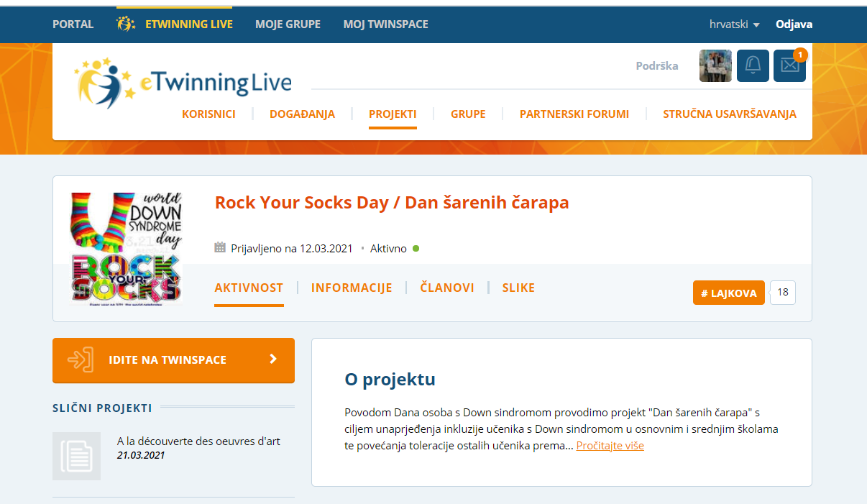Open MOJ TWINSPACE in top bar
This screenshot has width=867, height=504.
click(385, 24)
